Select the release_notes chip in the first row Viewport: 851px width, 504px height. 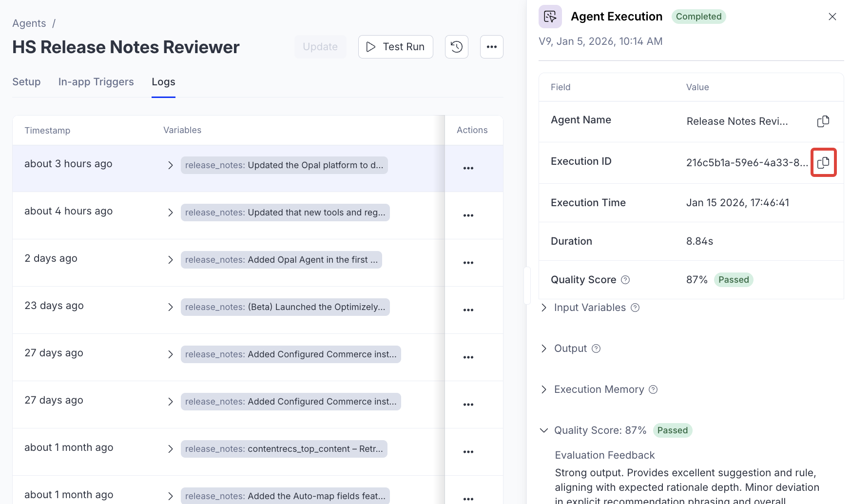284,165
